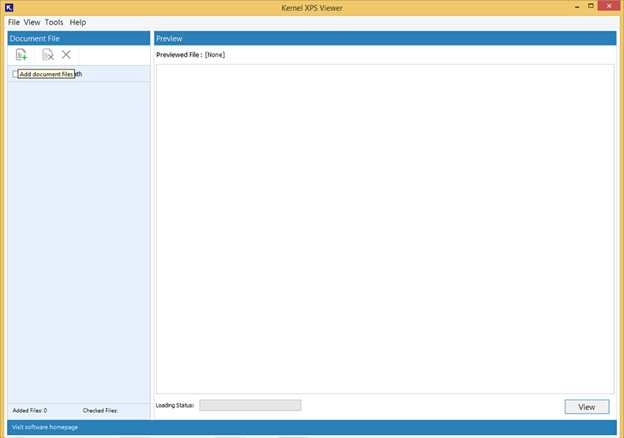
Task: Toggle the select-all checkbox in file list header
Action: click(15, 74)
